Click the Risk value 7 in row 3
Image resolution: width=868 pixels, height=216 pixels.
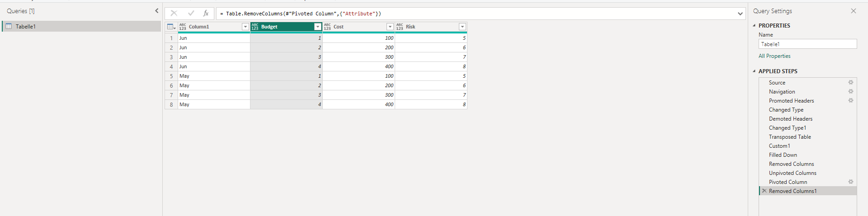(x=431, y=57)
